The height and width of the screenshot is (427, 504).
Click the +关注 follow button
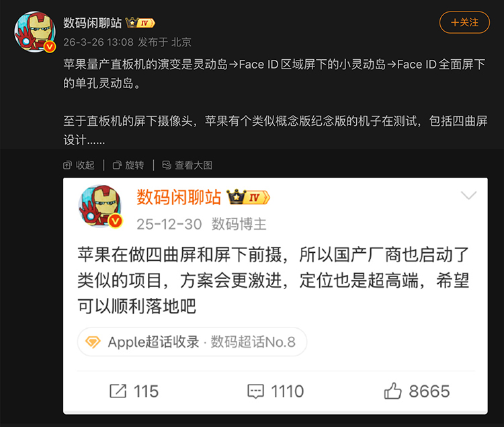click(x=464, y=22)
